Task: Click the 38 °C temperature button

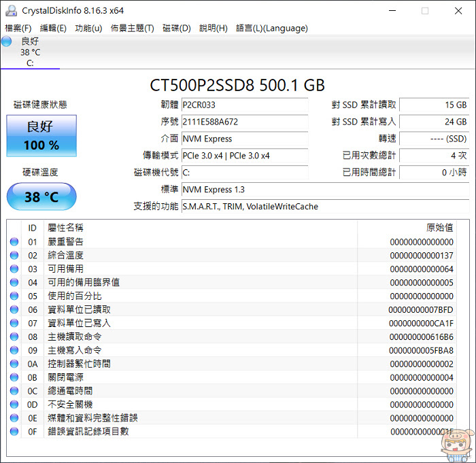Action: click(41, 196)
